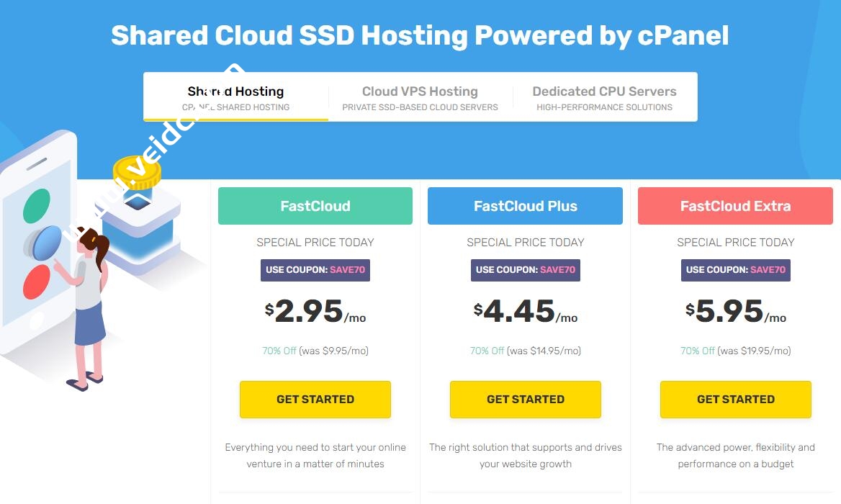Click the coupon badge for FastCloud Plus
841x504 pixels.
tap(526, 270)
